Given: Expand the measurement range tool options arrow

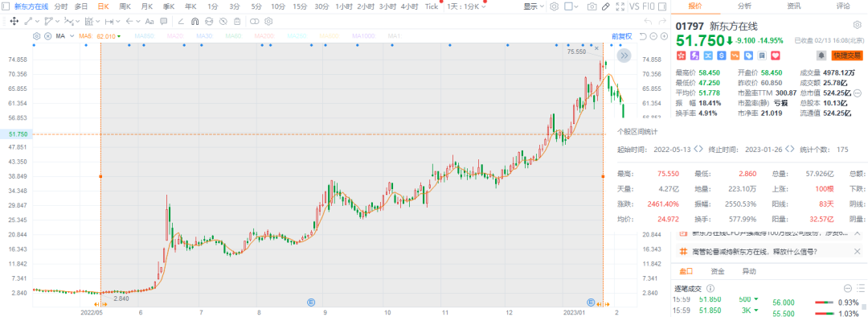Looking at the screenshot, I should coord(118,22).
